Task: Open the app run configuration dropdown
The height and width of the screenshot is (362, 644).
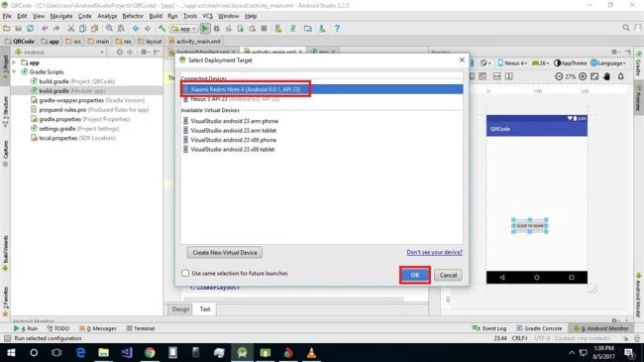Action: [184, 29]
